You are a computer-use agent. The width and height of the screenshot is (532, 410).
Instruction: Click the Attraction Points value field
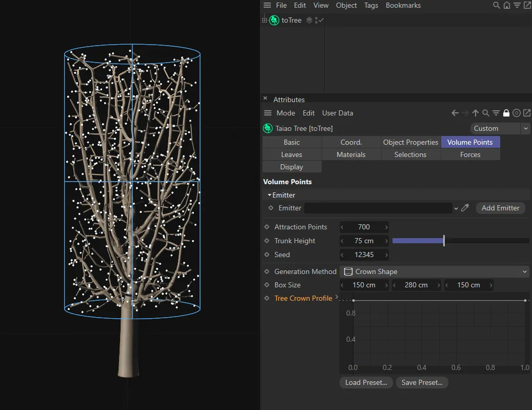364,227
